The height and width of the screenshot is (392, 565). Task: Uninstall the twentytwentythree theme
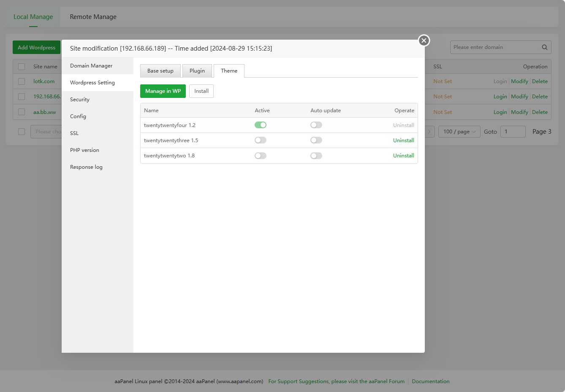[403, 141]
